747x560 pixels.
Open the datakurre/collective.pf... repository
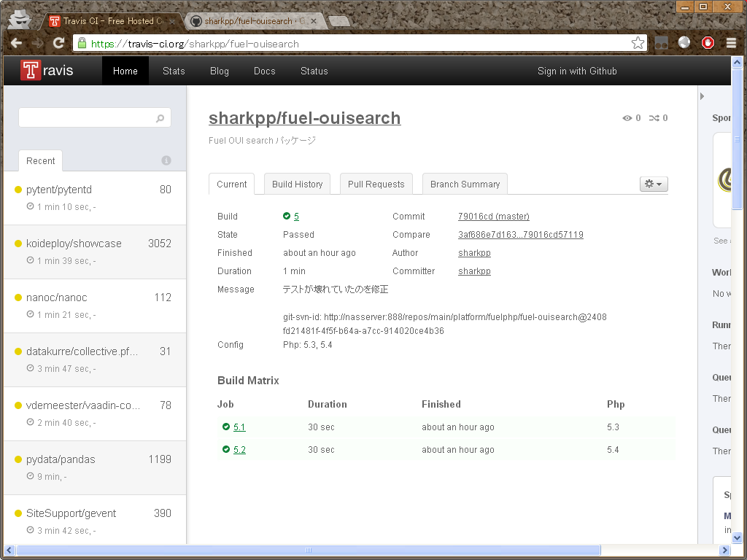tap(82, 351)
